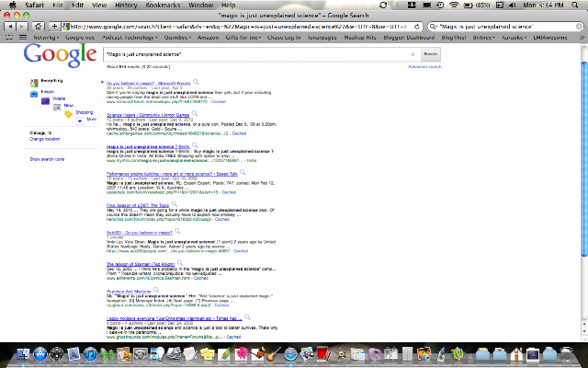Preview the T-Shirts result with magnifier
588x368 pixels.
coord(195,145)
